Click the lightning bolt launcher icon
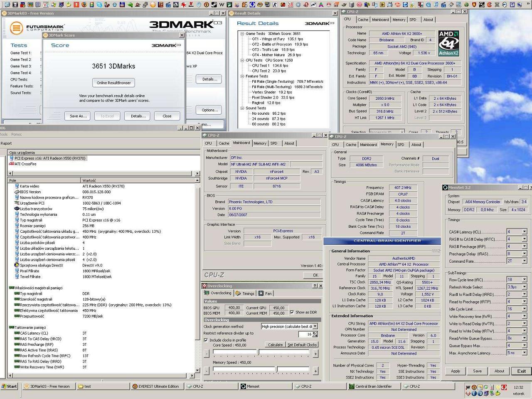 [x=252, y=5]
